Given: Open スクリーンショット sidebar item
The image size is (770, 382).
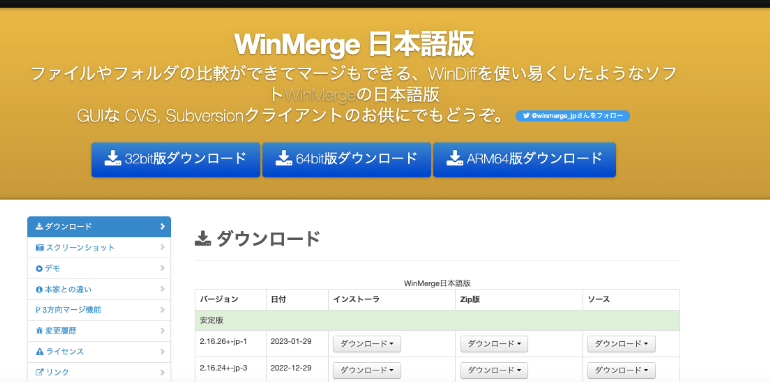Looking at the screenshot, I should pyautogui.click(x=99, y=247).
